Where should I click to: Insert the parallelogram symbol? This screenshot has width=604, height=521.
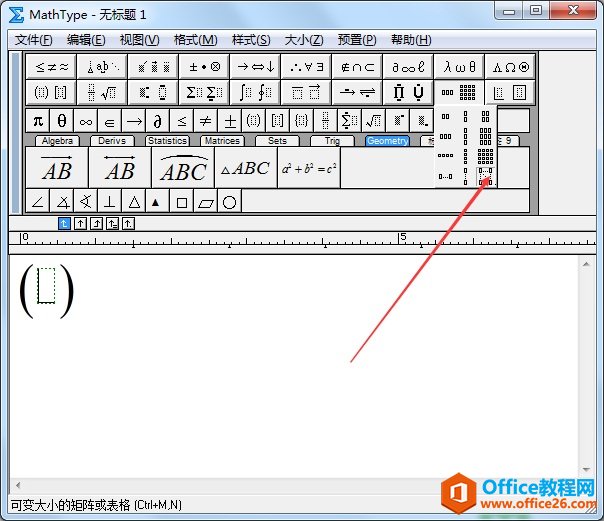pos(205,201)
